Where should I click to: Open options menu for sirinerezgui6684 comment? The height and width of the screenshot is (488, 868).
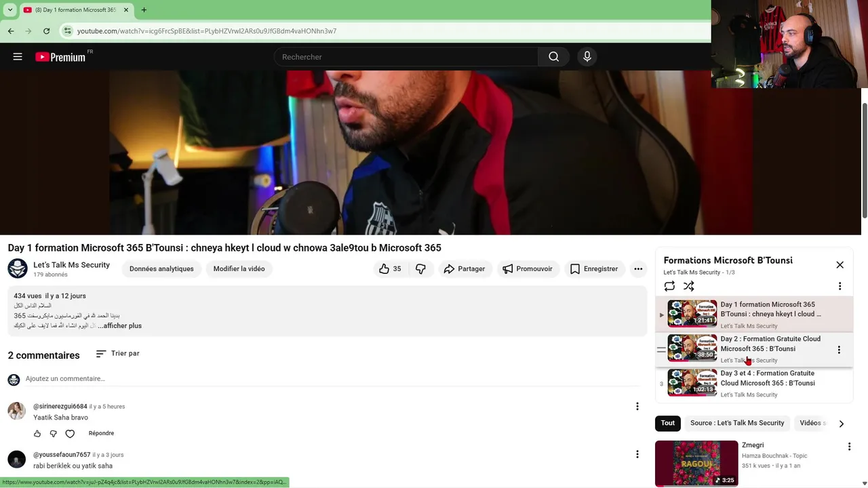[x=637, y=407]
